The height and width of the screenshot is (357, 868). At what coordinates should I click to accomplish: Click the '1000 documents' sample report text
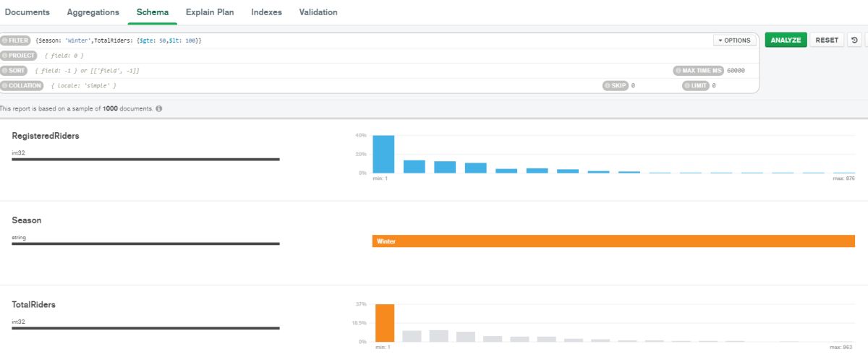[127, 108]
